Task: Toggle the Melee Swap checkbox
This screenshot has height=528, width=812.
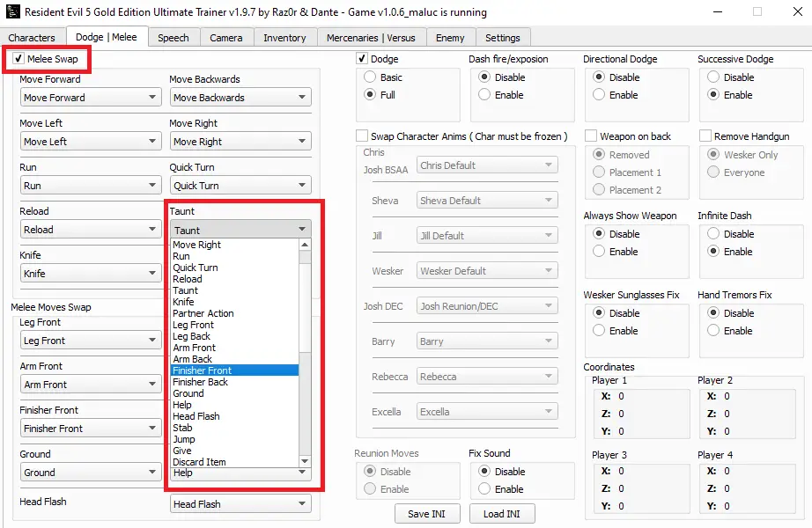Action: (x=18, y=58)
